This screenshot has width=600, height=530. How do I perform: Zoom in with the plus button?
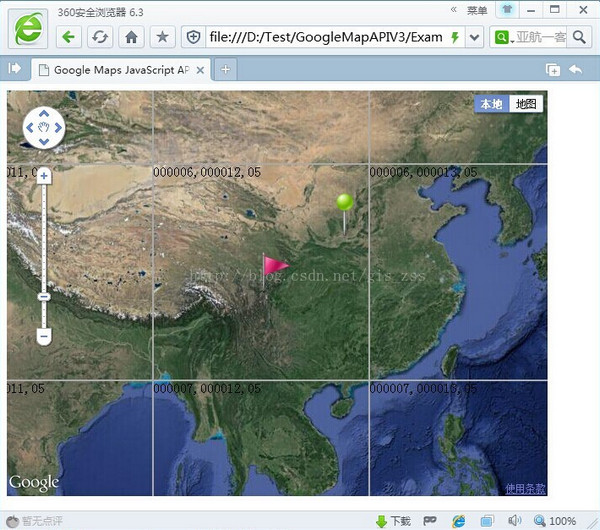click(44, 176)
